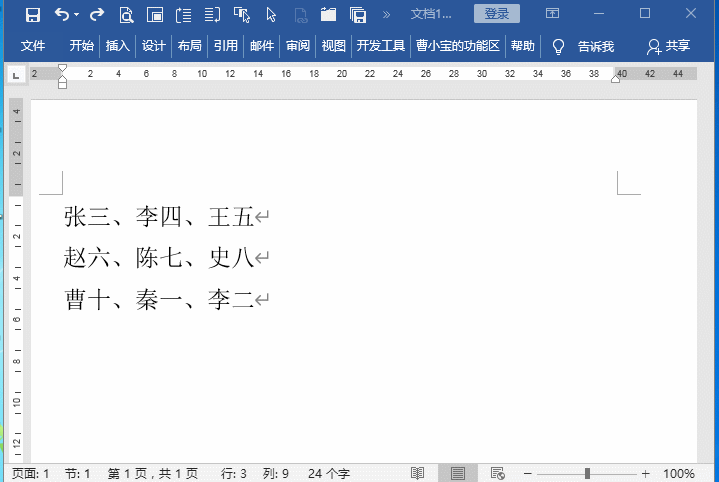The height and width of the screenshot is (482, 719).
Task: Click the select-objects icon with overlapping boxes
Action: tap(242, 15)
